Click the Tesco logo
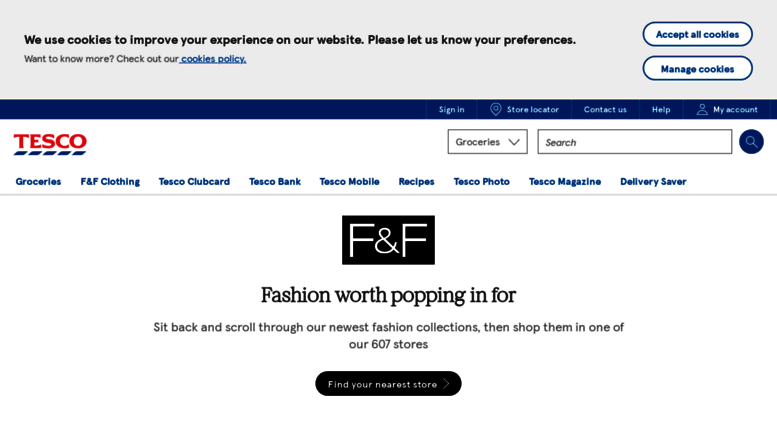This screenshot has height=423, width=777. click(x=50, y=144)
